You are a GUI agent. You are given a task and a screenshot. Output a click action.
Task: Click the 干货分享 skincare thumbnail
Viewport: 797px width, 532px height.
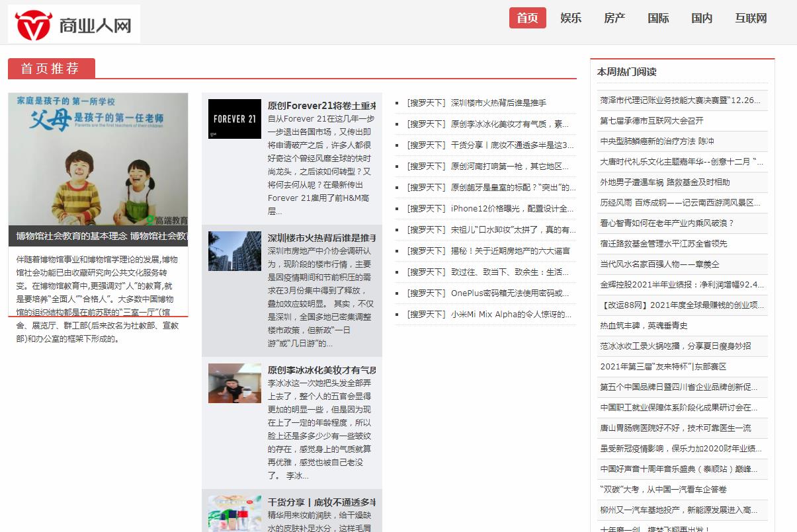(x=235, y=514)
